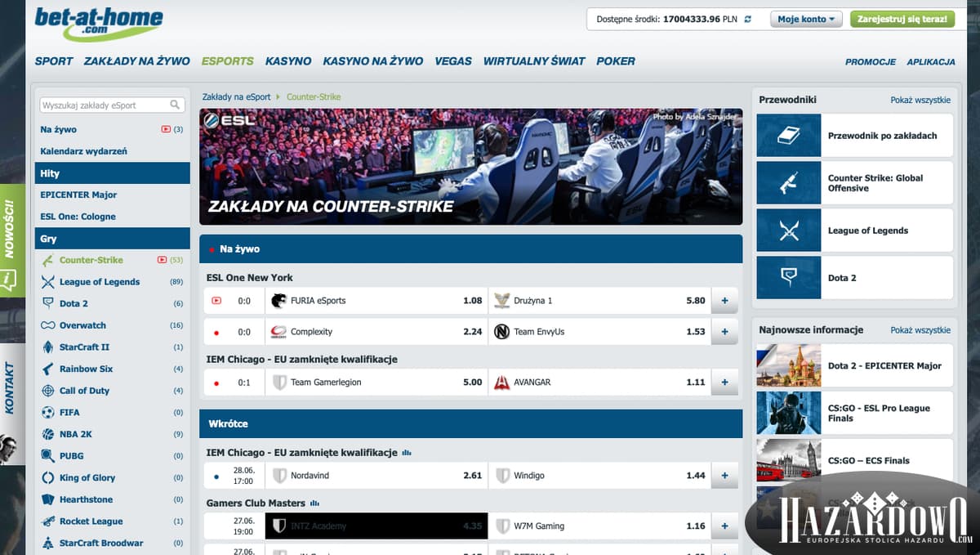
Task: Click the Dota 2 shield icon in the games list
Action: tap(47, 303)
